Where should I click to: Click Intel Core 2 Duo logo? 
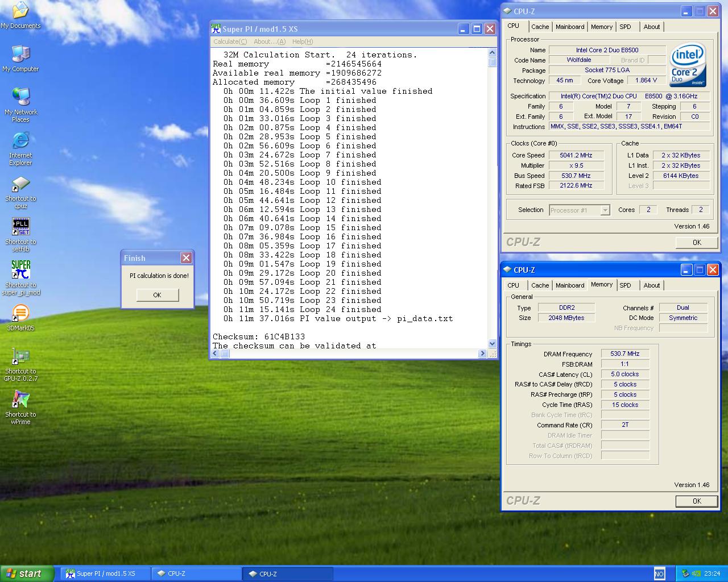pyautogui.click(x=688, y=65)
